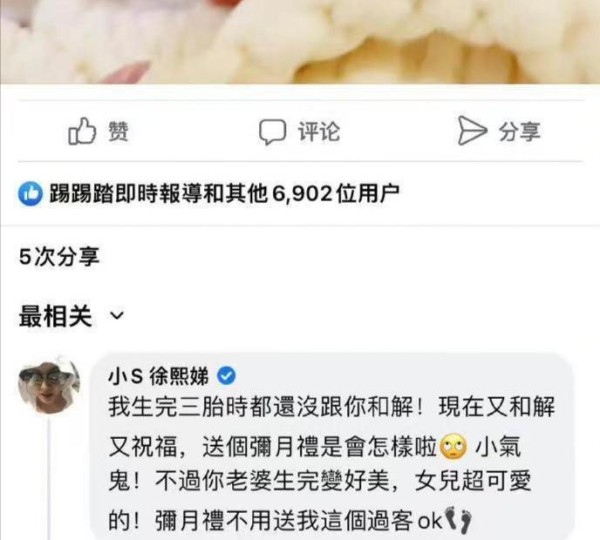Click the comment text bubble body
This screenshot has width=600, height=540.
[332, 446]
